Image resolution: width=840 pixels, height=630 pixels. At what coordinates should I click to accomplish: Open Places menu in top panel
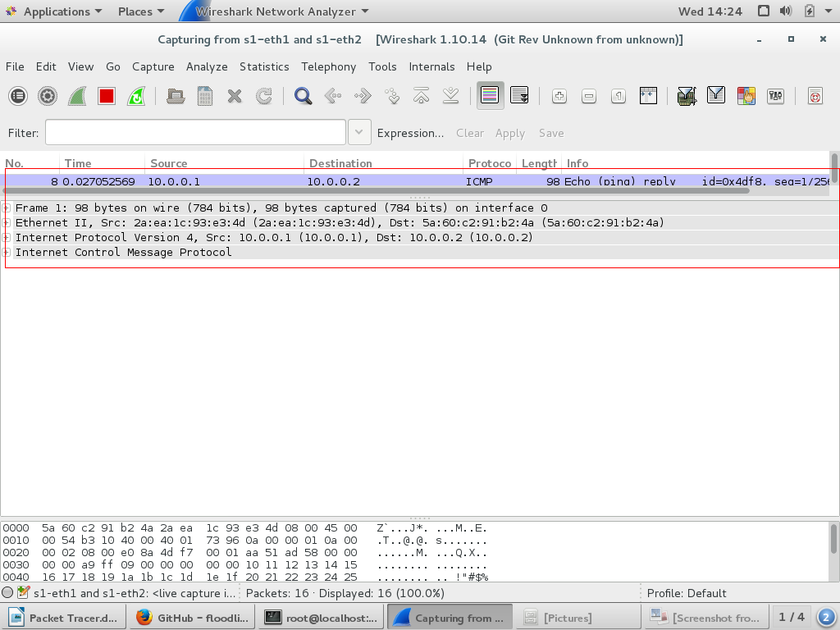pos(141,11)
